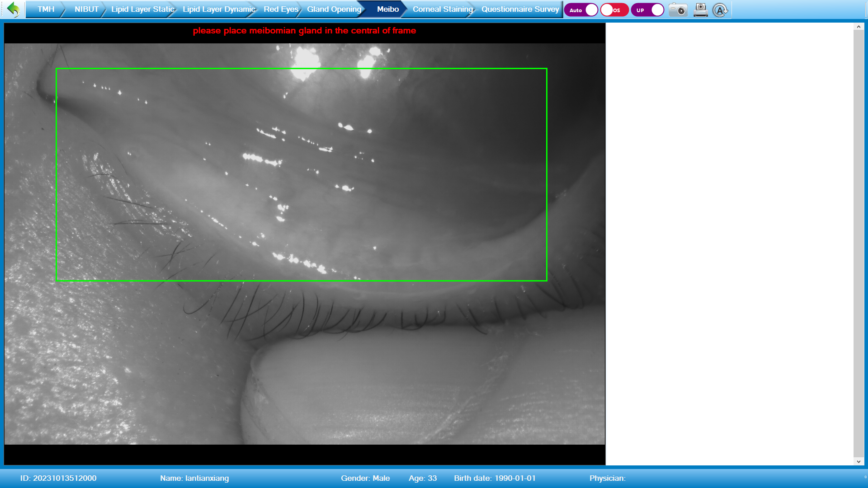
Task: Switch to the NIBUT tab
Action: pyautogui.click(x=86, y=9)
